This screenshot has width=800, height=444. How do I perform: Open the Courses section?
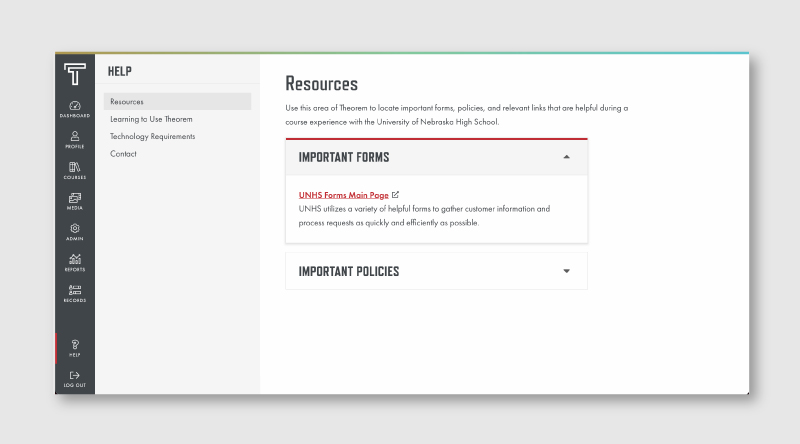(74, 170)
